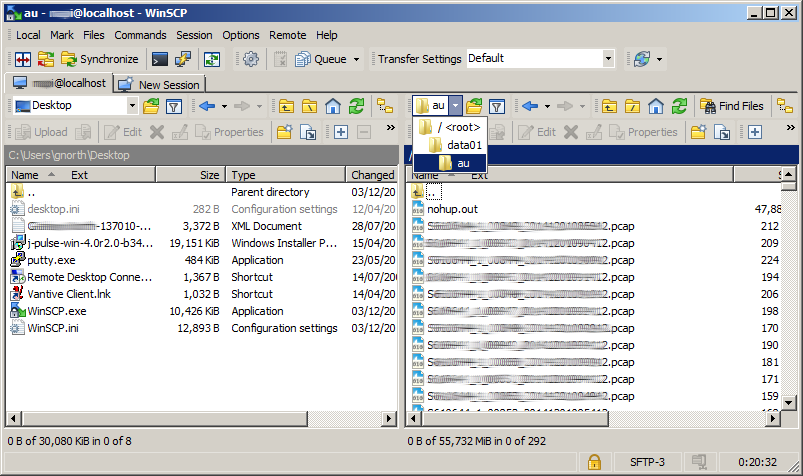Click Keep remote directory up to date icon
The height and width of the screenshot is (476, 803).
pos(212,59)
